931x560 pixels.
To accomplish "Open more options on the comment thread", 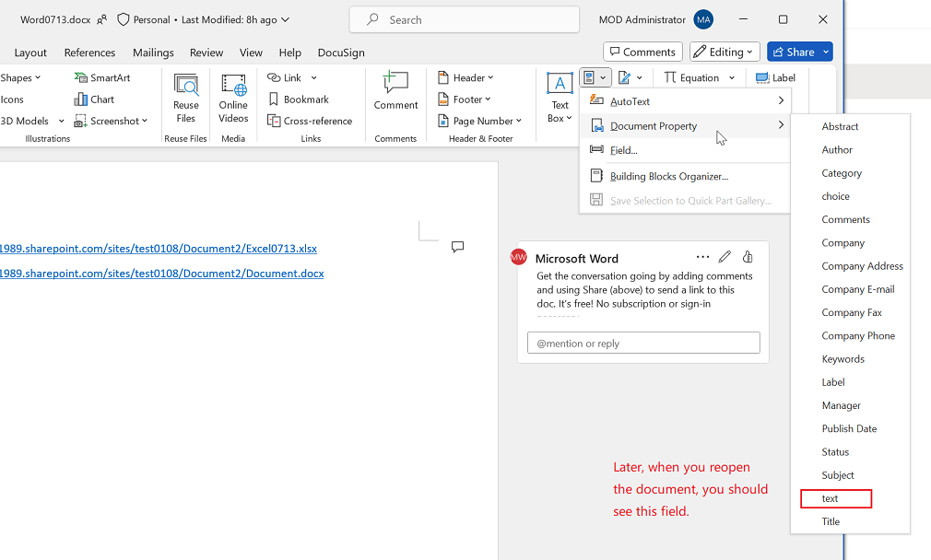I will click(702, 257).
